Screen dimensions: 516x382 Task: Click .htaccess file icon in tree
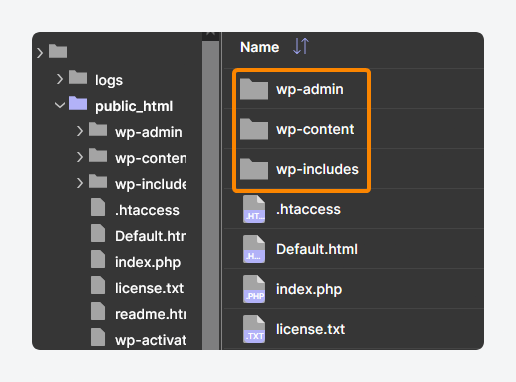point(98,207)
